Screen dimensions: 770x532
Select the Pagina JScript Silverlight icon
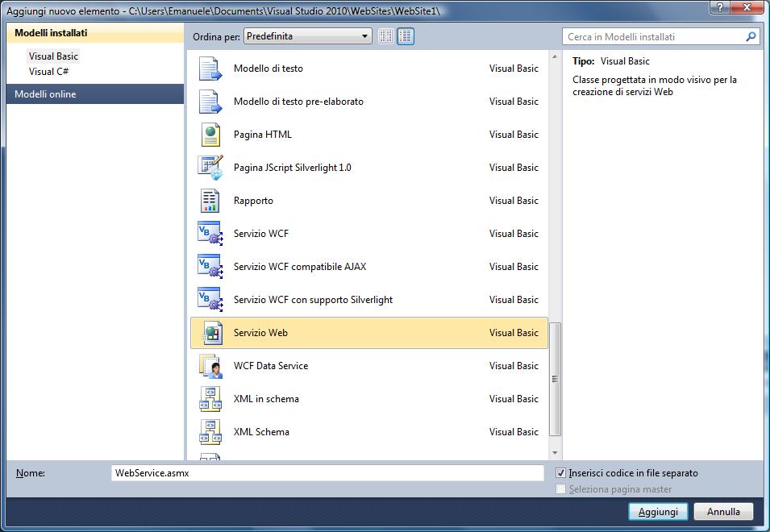(x=210, y=168)
